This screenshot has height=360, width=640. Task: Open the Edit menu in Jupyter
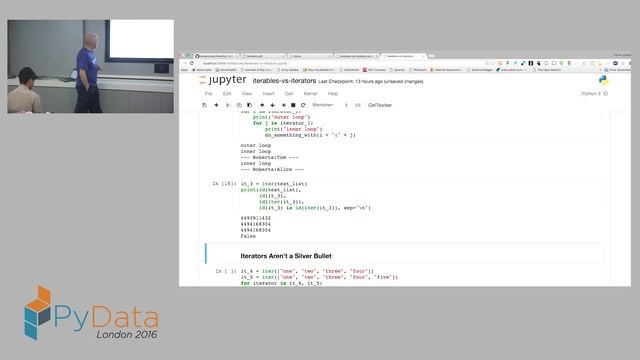tap(227, 94)
